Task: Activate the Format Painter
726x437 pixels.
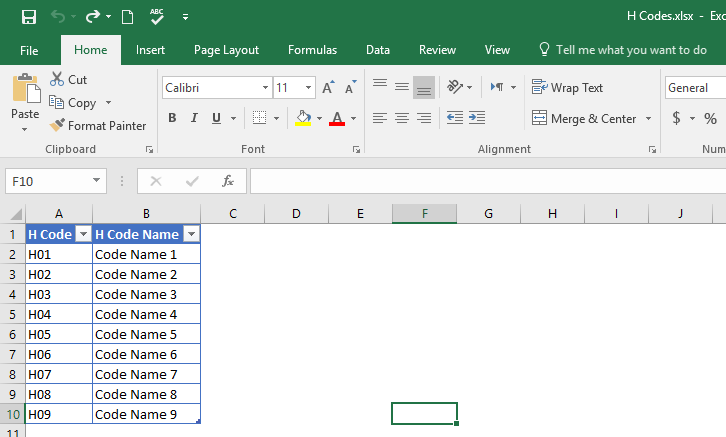Action: tap(98, 125)
